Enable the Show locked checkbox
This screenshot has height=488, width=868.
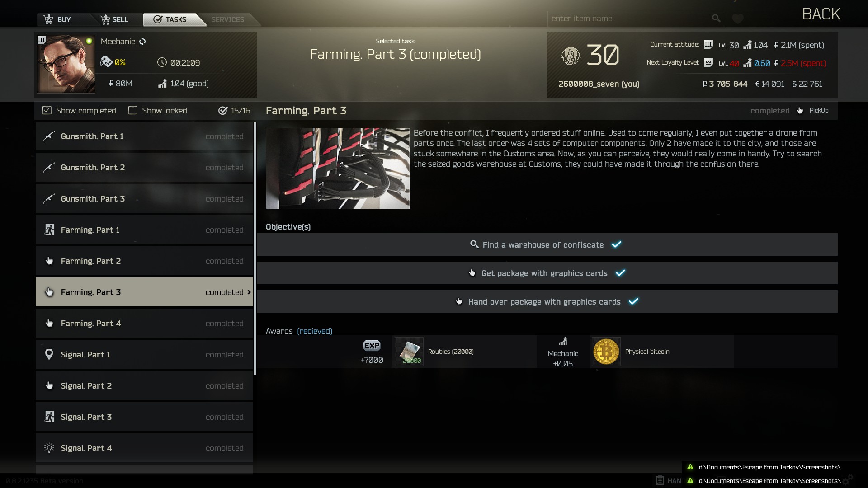coord(133,111)
